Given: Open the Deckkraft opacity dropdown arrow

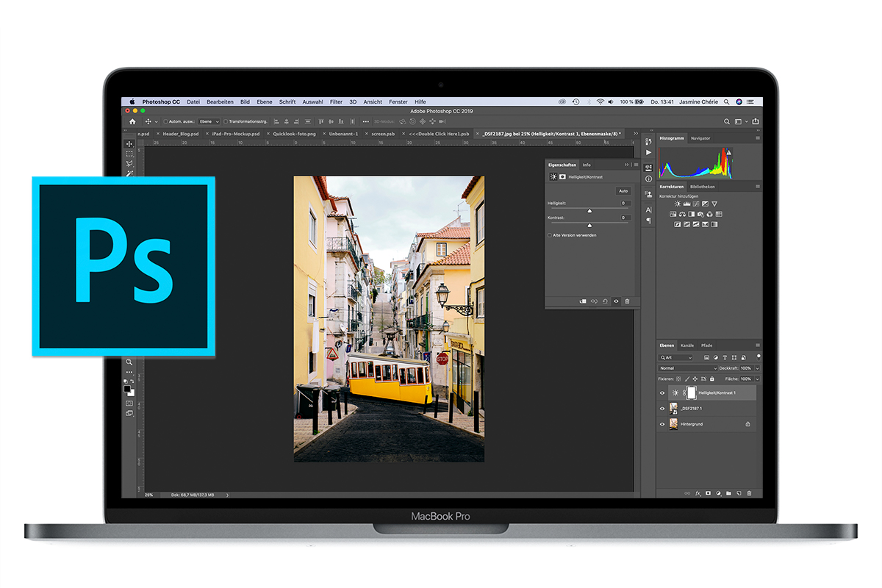Looking at the screenshot, I should coord(758,368).
